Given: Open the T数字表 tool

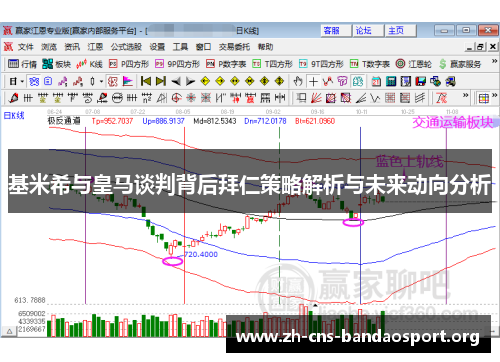Looking at the screenshot, I should click(x=370, y=64).
